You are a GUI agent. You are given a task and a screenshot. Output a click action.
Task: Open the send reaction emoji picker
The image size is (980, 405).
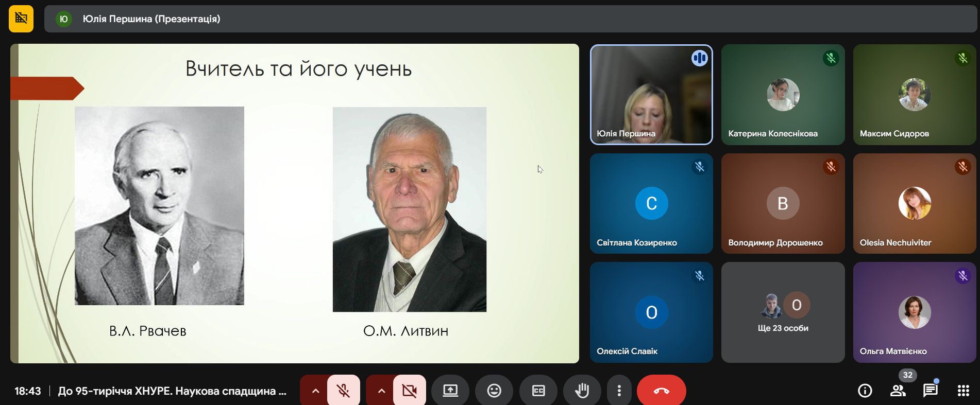pyautogui.click(x=494, y=391)
